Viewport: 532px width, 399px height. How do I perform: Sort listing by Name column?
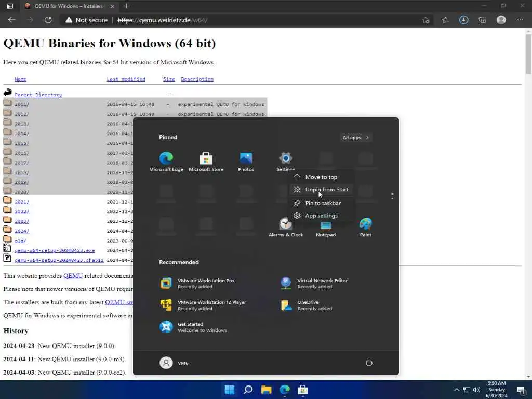point(20,79)
